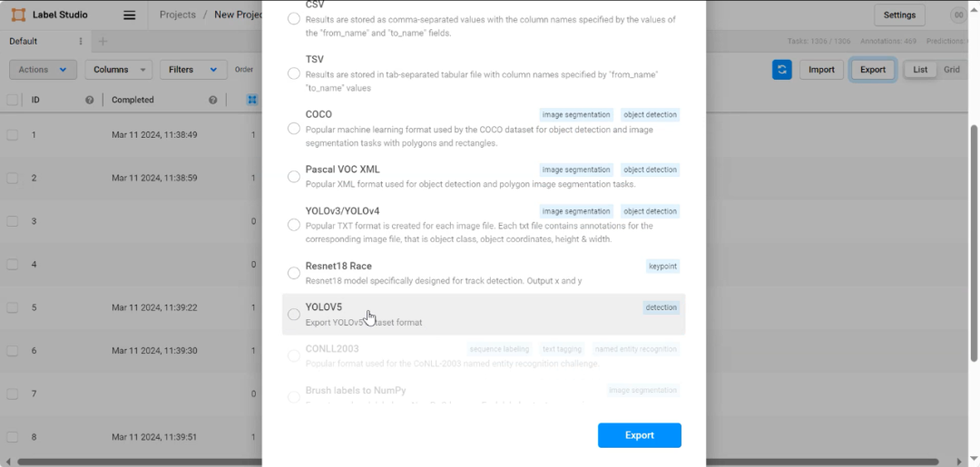This screenshot has height=467, width=980.
Task: Open the Columns dropdown
Action: point(118,70)
